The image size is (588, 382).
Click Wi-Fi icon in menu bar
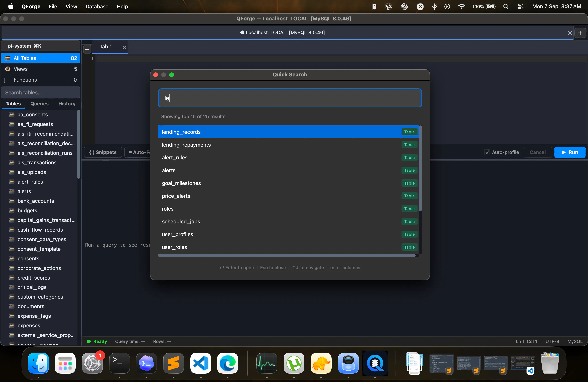click(x=461, y=6)
